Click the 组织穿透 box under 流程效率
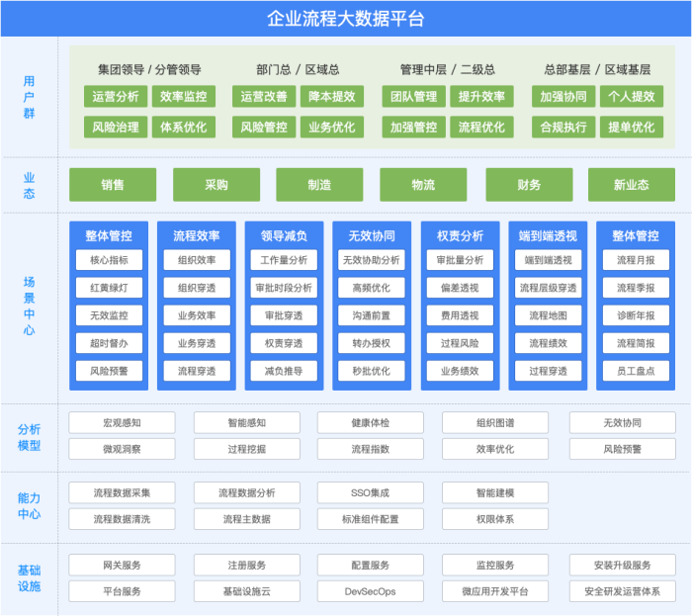This screenshot has width=692, height=616. pyautogui.click(x=197, y=288)
